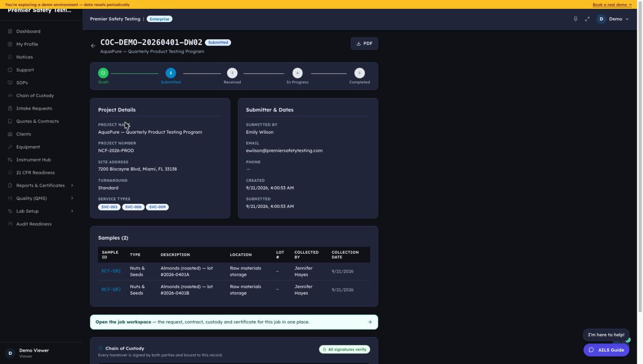Open the Demo user dropdown

click(x=613, y=19)
